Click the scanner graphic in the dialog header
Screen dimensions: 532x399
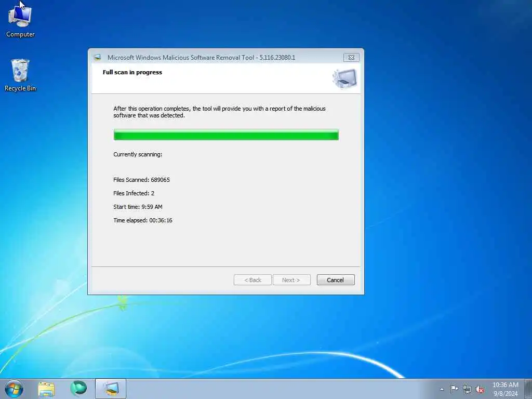coord(345,78)
